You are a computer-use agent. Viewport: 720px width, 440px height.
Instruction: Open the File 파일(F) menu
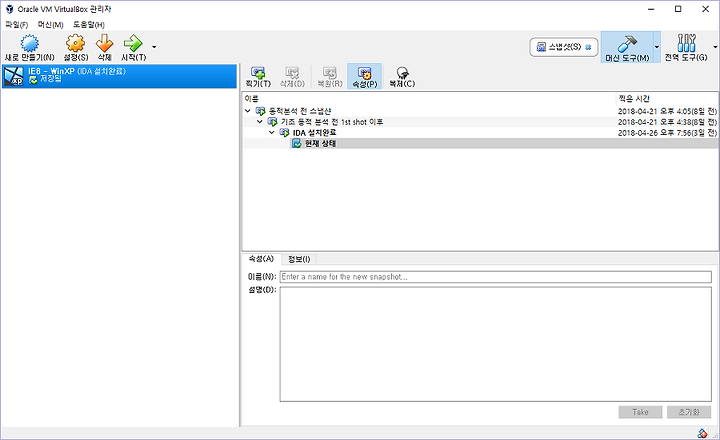coord(17,24)
